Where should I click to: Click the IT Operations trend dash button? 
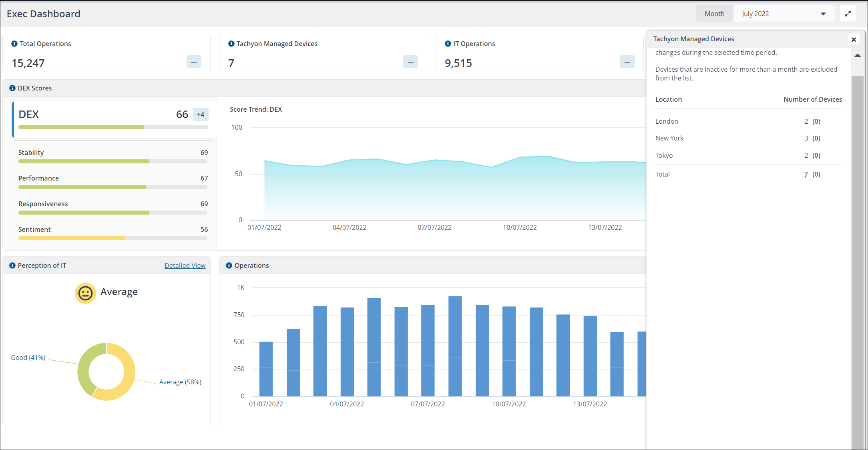(627, 62)
